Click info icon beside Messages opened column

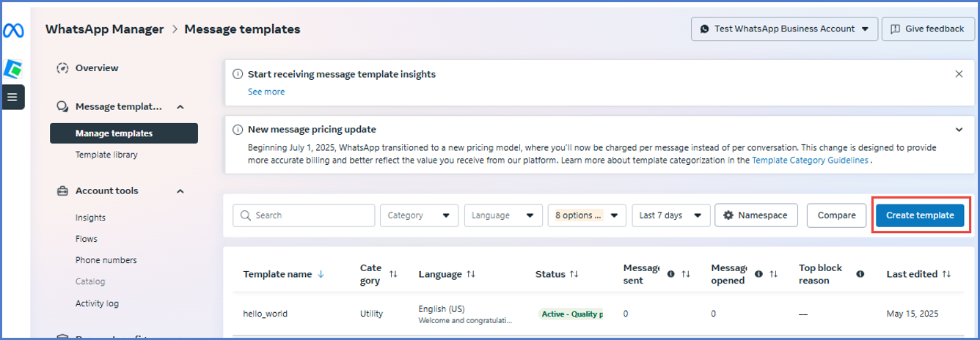point(758,274)
